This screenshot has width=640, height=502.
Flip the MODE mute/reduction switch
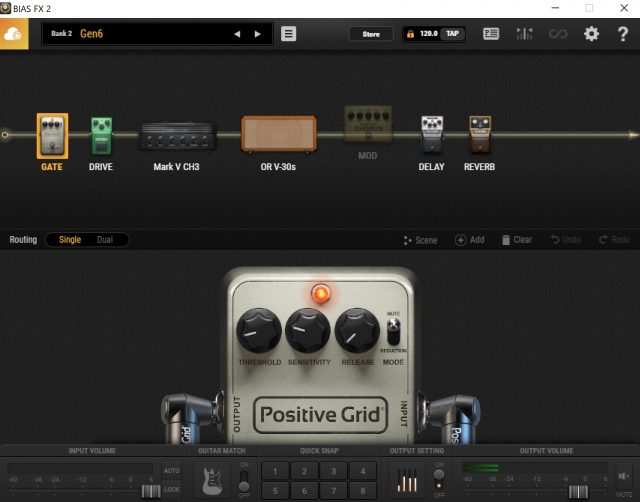click(x=393, y=332)
